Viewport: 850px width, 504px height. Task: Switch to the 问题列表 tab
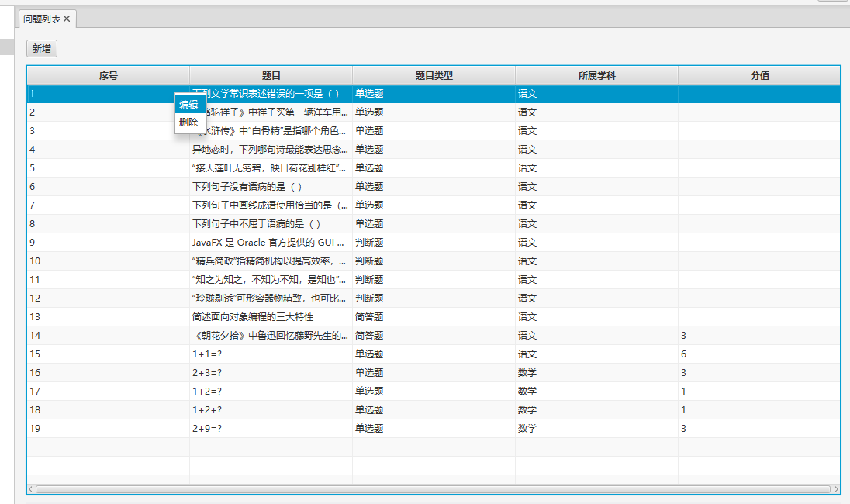coord(41,19)
